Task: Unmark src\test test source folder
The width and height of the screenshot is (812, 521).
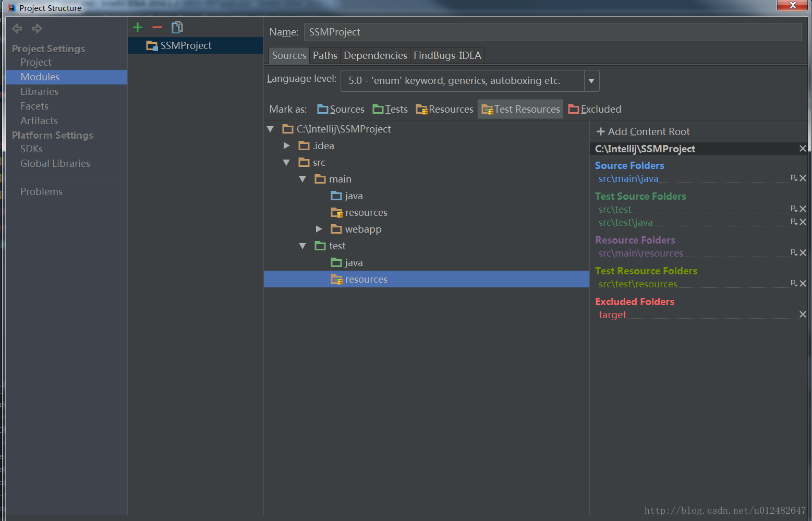Action: (x=803, y=209)
